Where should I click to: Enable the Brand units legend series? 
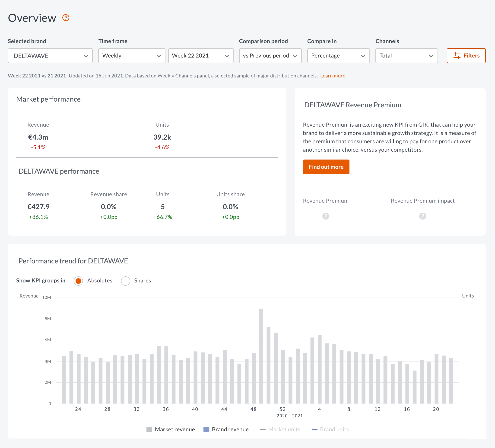click(x=330, y=429)
